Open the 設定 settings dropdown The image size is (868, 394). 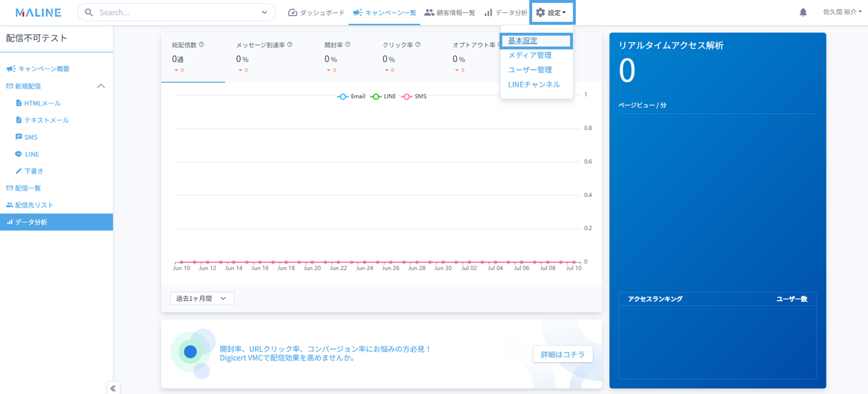(x=552, y=13)
